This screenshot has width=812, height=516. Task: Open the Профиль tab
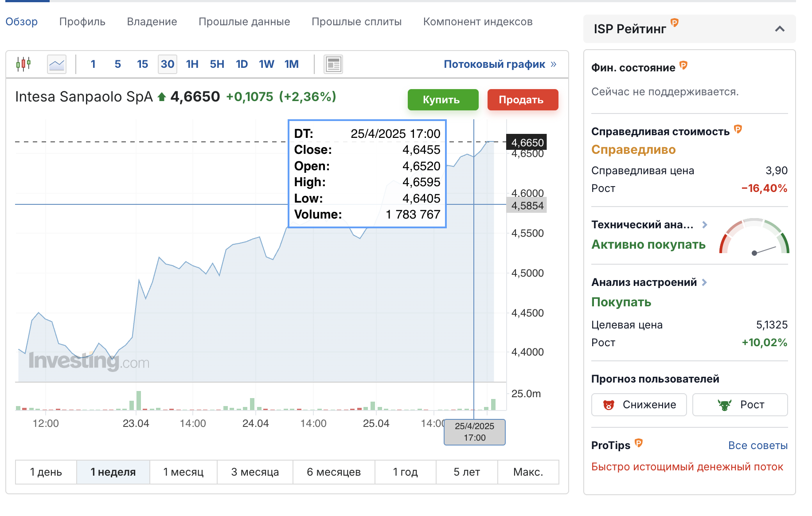[x=82, y=22]
